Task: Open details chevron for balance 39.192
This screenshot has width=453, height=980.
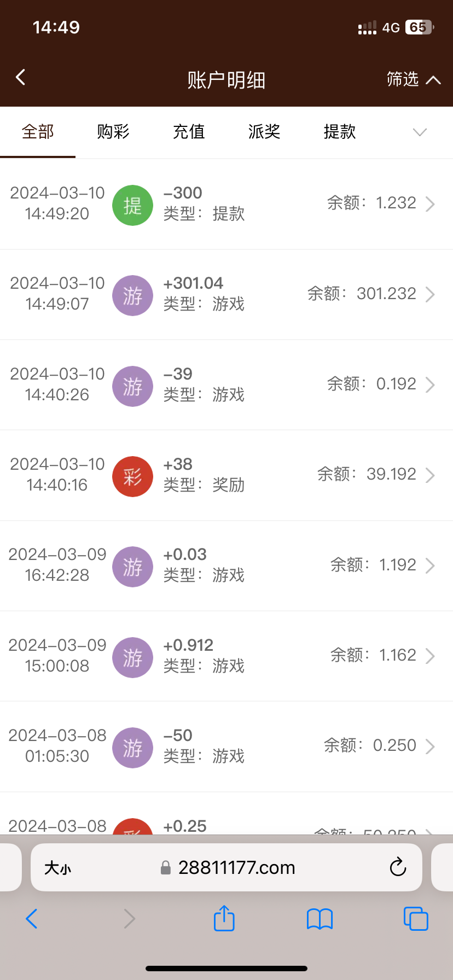Action: coord(431,475)
